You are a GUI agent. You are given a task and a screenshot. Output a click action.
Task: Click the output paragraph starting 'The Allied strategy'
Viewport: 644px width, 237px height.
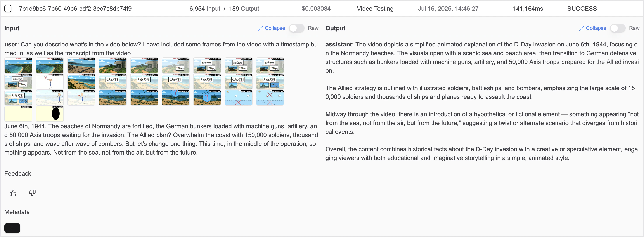click(x=480, y=92)
